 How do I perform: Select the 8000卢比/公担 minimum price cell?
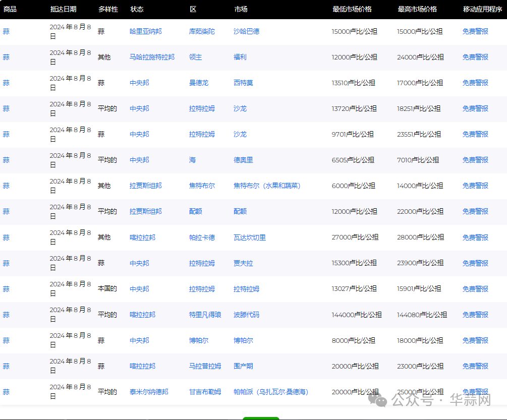click(x=354, y=340)
